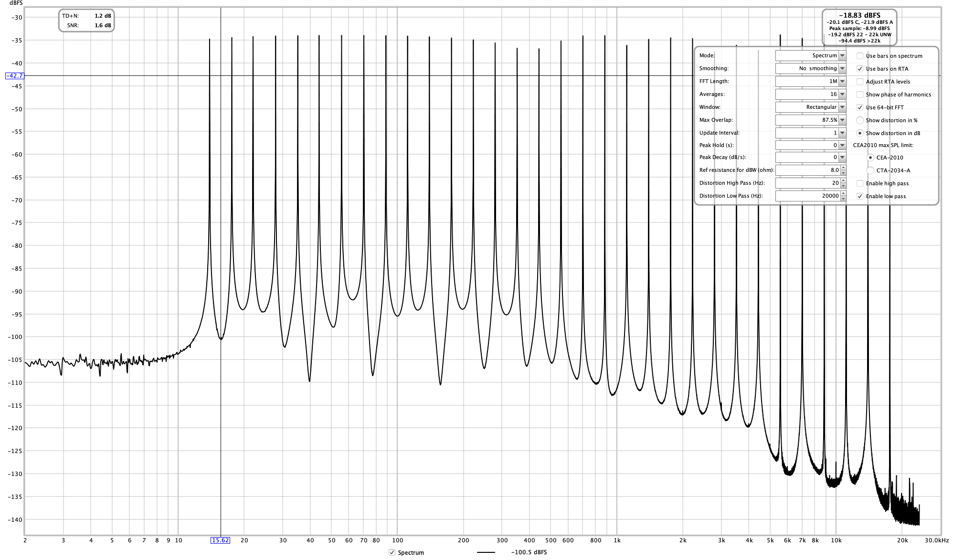Click the 15.62 cursor frequency label
953x560 pixels.
(221, 540)
